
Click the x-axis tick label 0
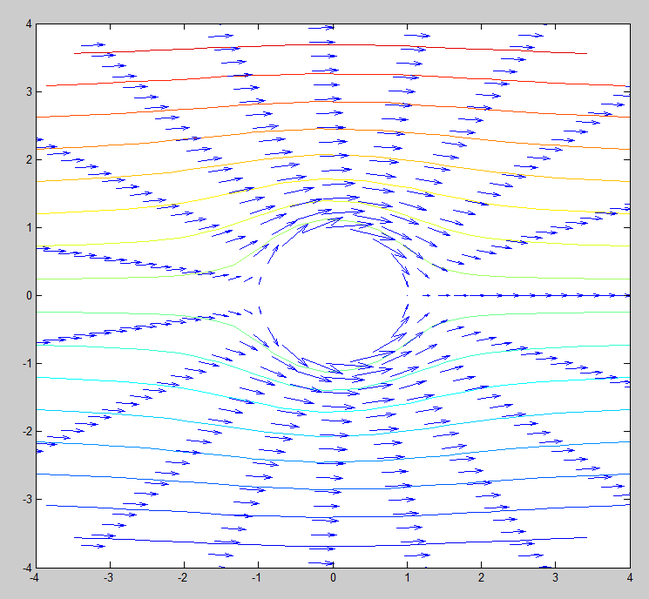pyautogui.click(x=333, y=578)
